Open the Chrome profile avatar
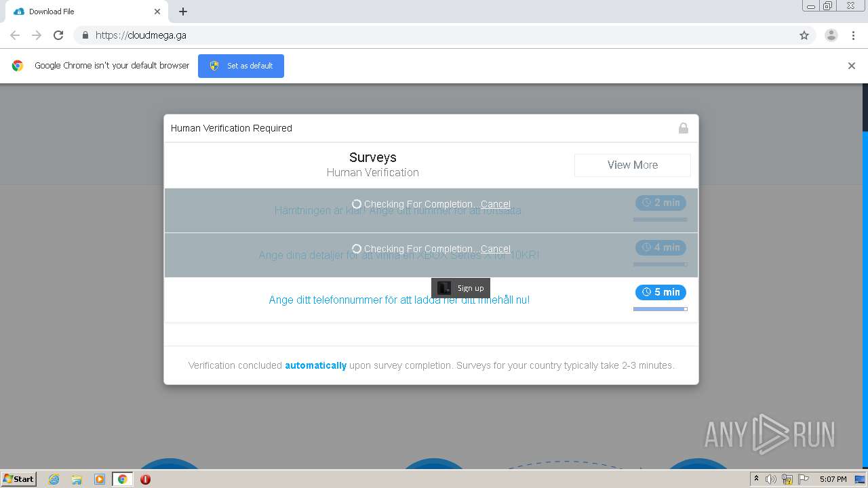 [x=831, y=35]
